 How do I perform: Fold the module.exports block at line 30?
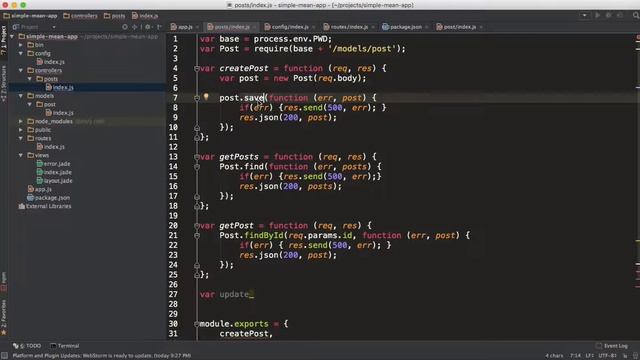(197, 324)
